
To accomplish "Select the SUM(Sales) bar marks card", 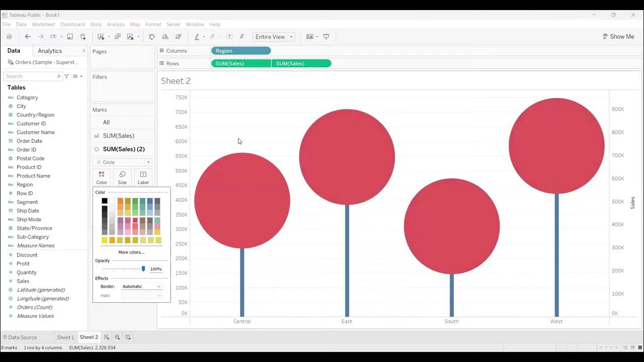I will [x=122, y=136].
